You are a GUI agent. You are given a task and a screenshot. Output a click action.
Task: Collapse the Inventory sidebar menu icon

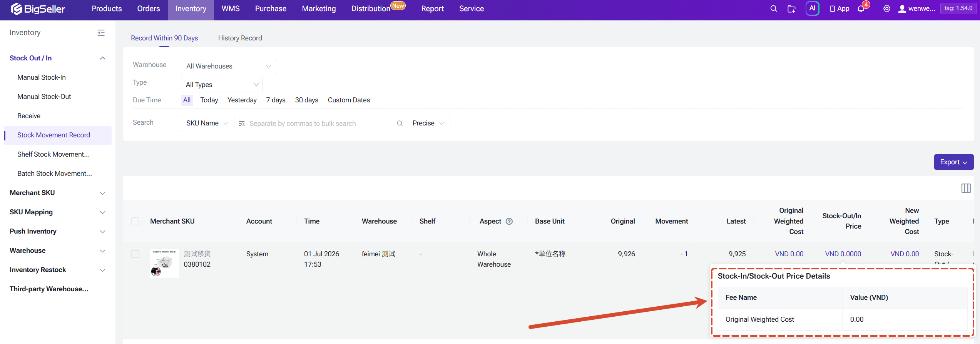[x=101, y=33]
